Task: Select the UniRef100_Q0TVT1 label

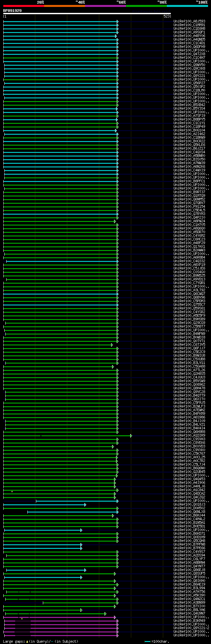Action: coord(189,341)
